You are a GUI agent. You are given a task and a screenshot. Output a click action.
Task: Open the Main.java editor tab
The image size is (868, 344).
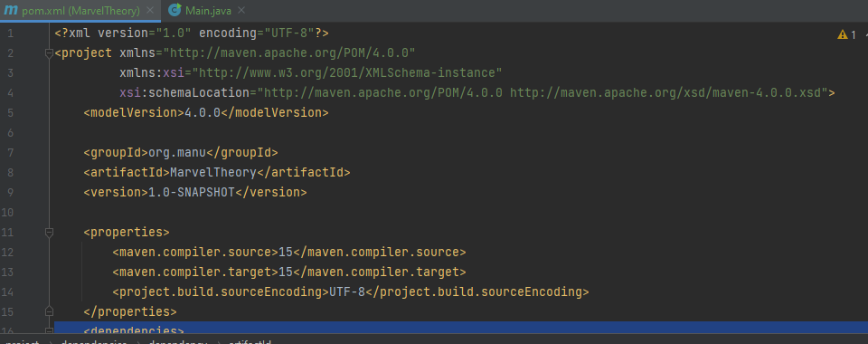[208, 11]
